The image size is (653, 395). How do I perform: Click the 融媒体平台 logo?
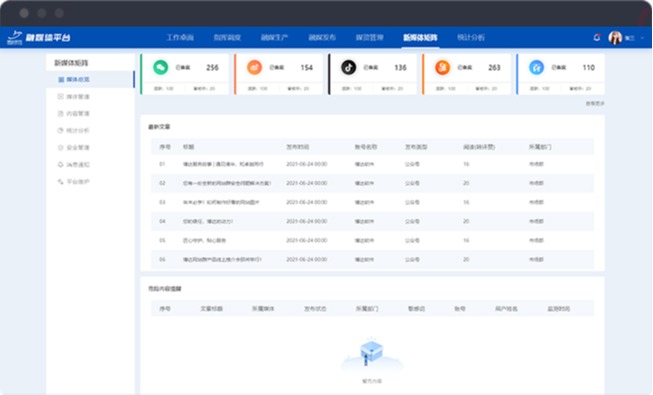pyautogui.click(x=39, y=38)
